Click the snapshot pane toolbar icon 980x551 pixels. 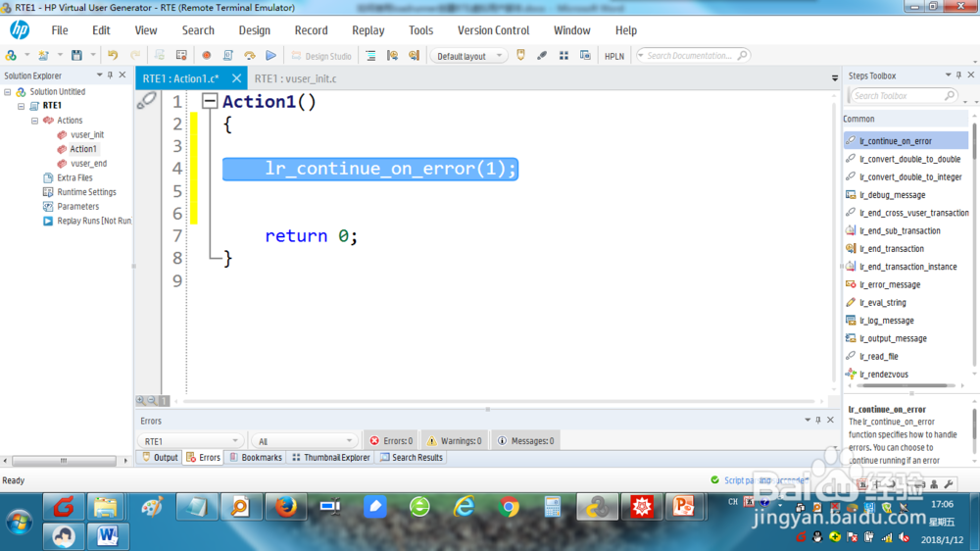[585, 56]
